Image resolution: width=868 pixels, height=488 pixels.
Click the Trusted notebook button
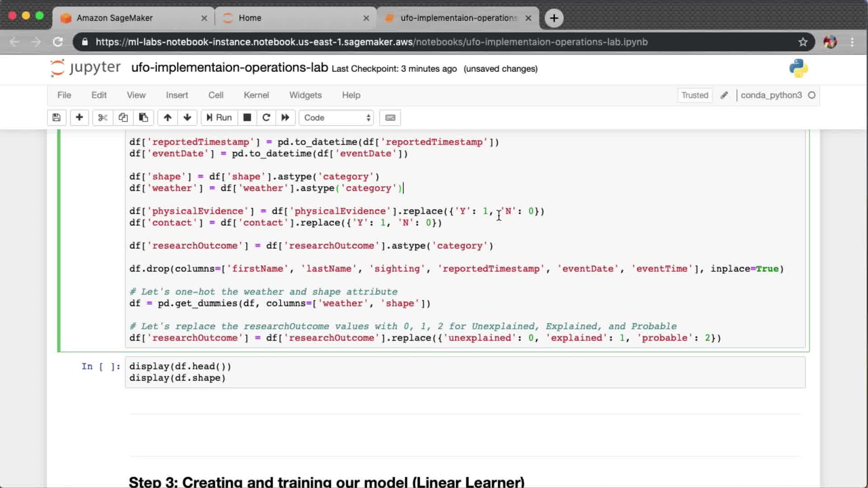694,95
